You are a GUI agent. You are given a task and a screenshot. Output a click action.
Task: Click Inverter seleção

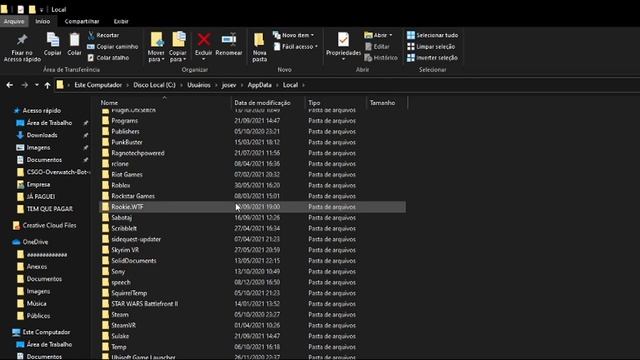click(432, 58)
